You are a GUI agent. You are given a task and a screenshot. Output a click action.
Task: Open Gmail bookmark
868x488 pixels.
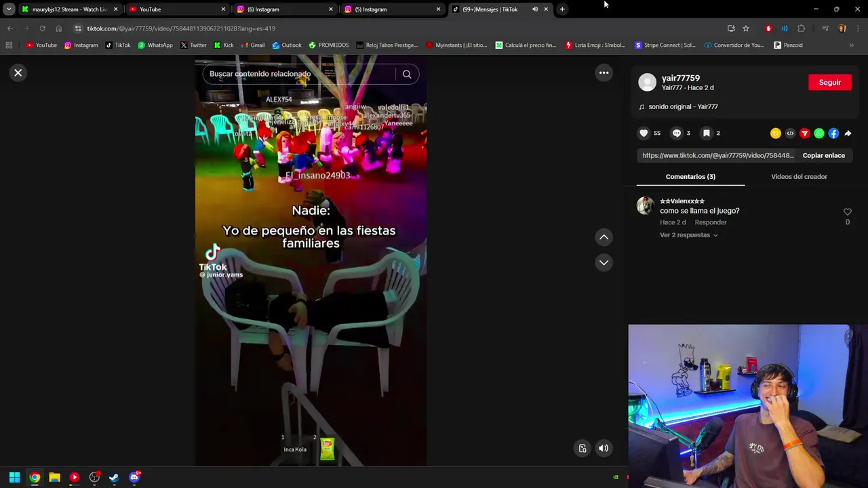point(252,45)
